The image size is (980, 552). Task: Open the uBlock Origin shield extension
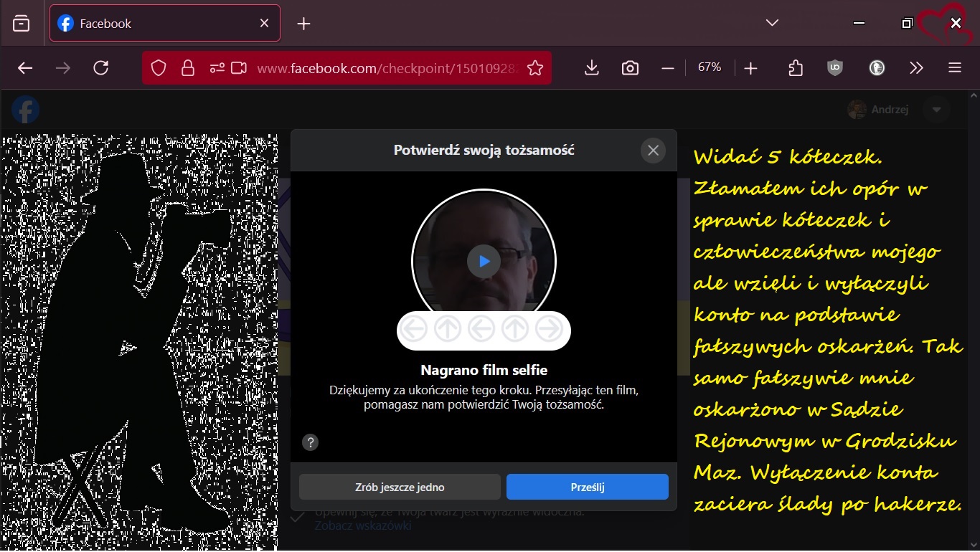[835, 68]
